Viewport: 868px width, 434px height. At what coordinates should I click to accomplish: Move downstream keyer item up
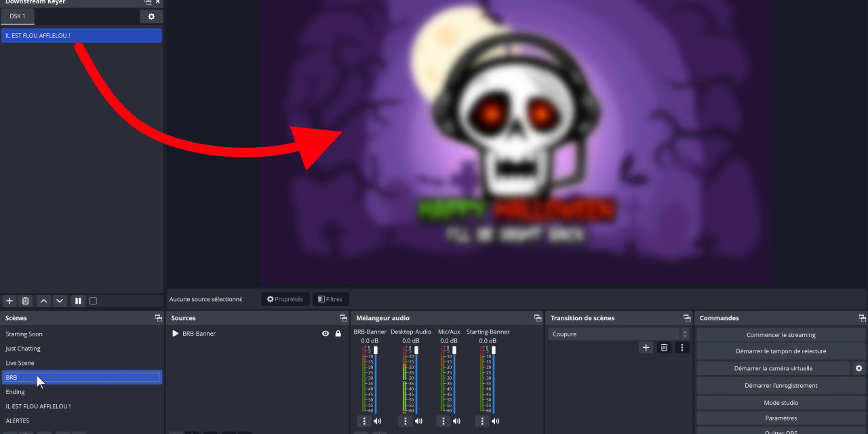(x=43, y=300)
